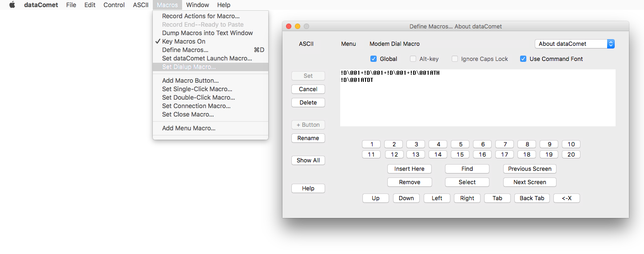Minimize the Define Macros window
Viewport: 644px width, 254px height.
pyautogui.click(x=298, y=26)
